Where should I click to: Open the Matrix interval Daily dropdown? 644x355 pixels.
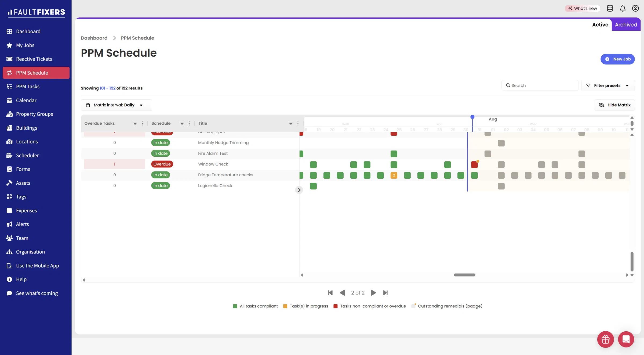click(x=117, y=105)
